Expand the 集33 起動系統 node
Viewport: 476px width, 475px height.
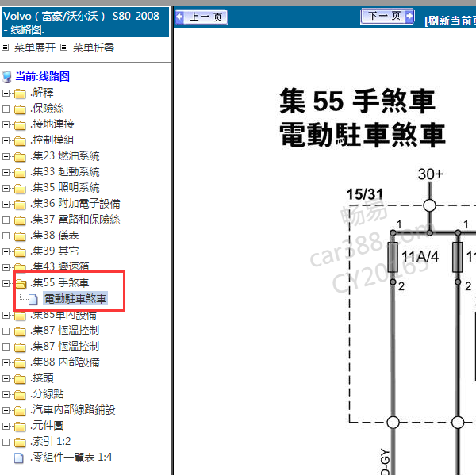[6, 172]
